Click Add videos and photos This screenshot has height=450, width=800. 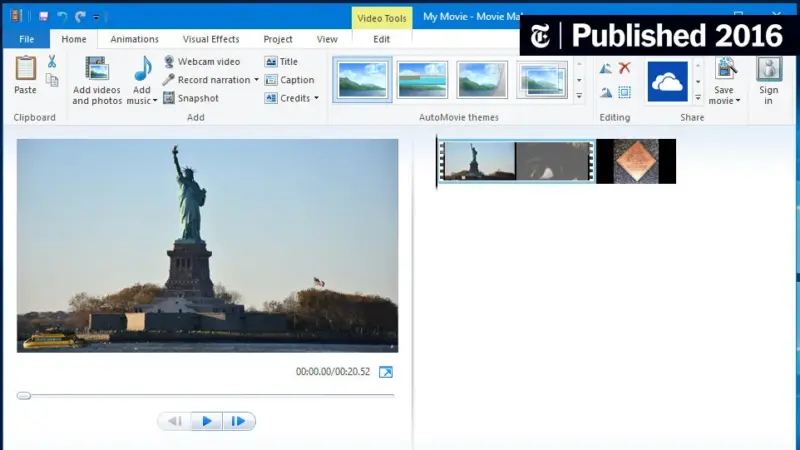(x=96, y=80)
